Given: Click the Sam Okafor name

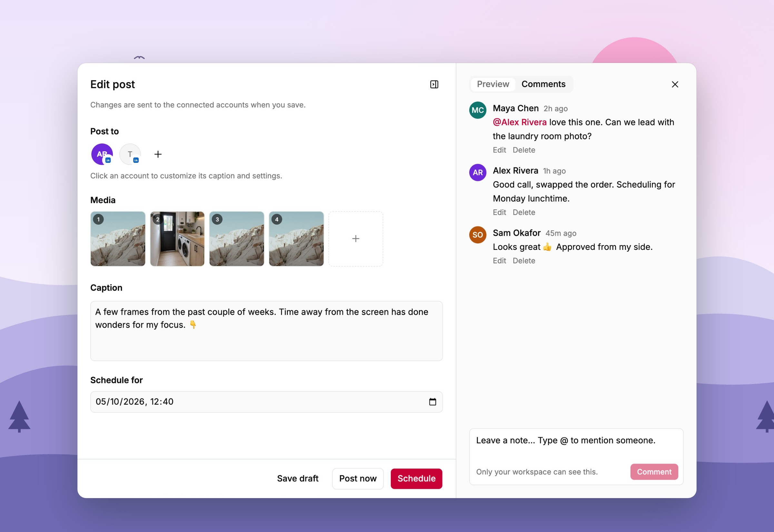Looking at the screenshot, I should point(516,233).
